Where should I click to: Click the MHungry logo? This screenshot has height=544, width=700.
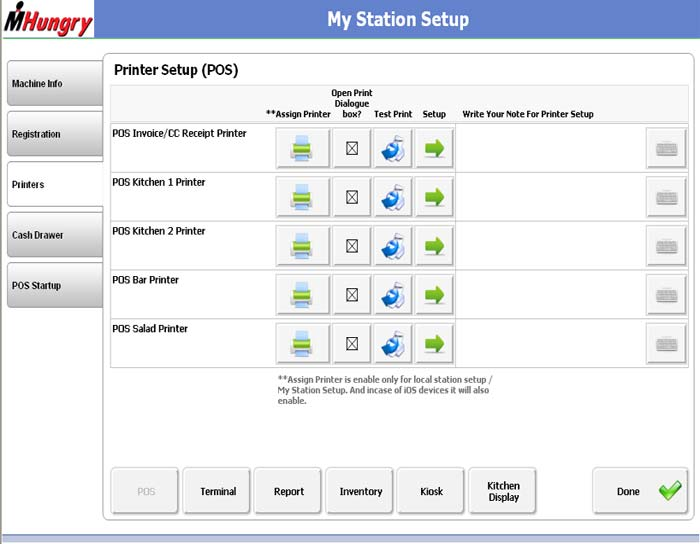pyautogui.click(x=48, y=19)
